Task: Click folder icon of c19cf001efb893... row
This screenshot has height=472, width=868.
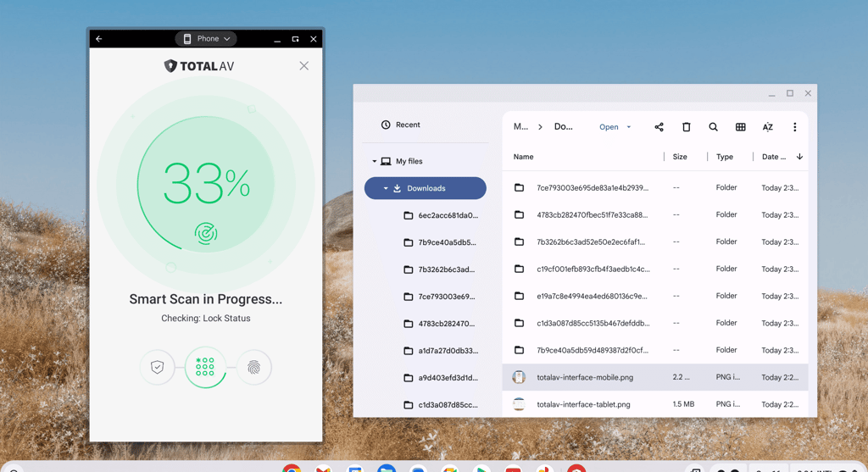Action: click(x=519, y=269)
